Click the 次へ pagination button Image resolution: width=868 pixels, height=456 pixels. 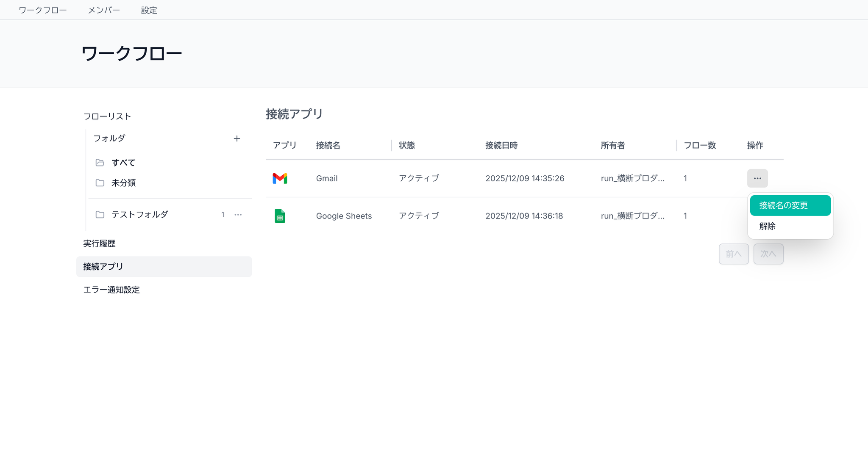click(768, 254)
